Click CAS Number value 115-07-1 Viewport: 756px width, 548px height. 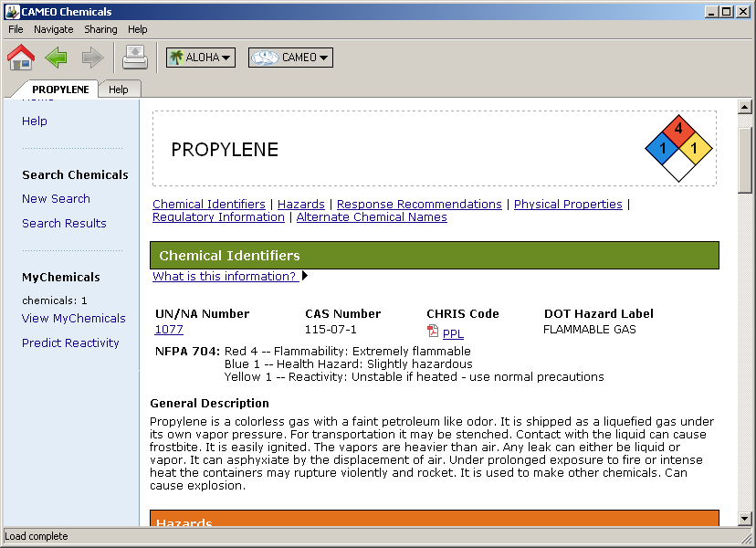pyautogui.click(x=331, y=330)
